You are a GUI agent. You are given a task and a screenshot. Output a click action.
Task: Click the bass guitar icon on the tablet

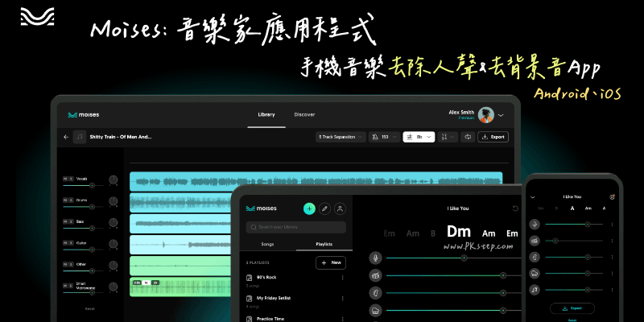tap(375, 292)
